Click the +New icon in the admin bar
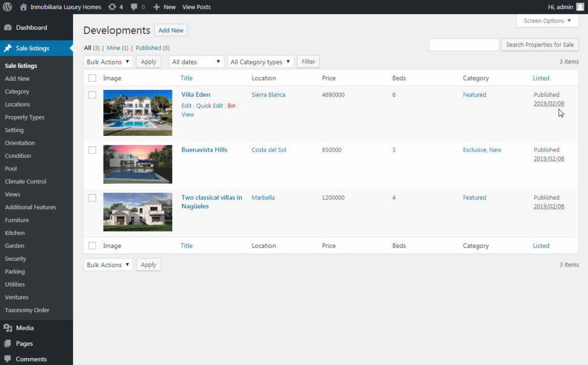Screen dimensions: 588x365 click(157, 7)
